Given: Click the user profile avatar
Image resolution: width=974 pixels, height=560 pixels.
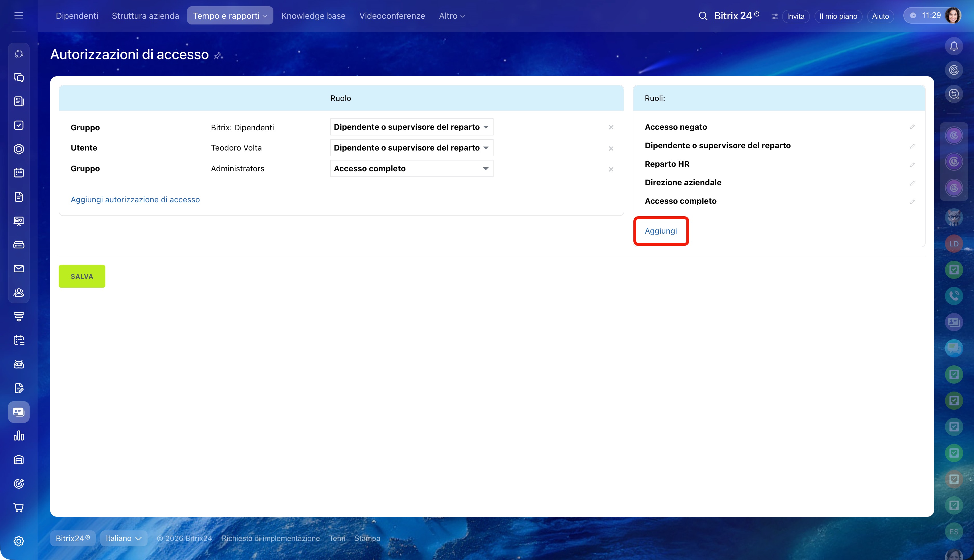Looking at the screenshot, I should (953, 16).
